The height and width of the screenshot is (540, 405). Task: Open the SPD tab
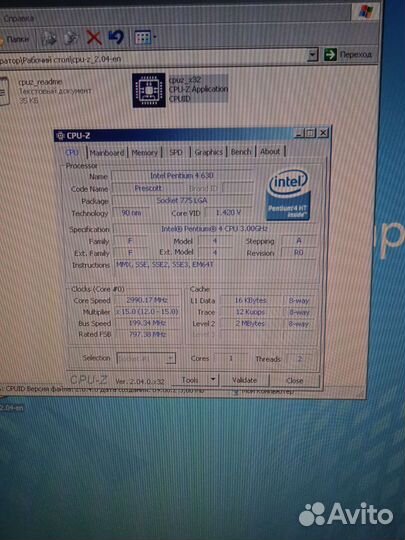pyautogui.click(x=176, y=152)
